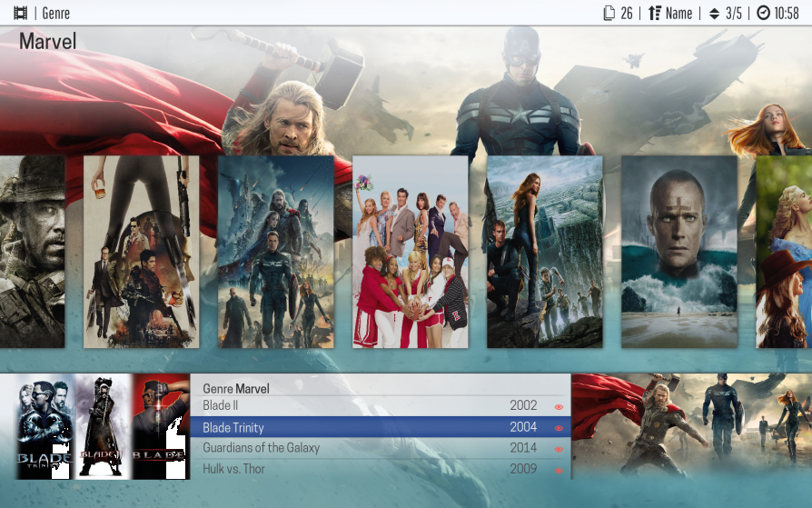Toggle watched eye icon for Blade Trinity

tap(559, 428)
